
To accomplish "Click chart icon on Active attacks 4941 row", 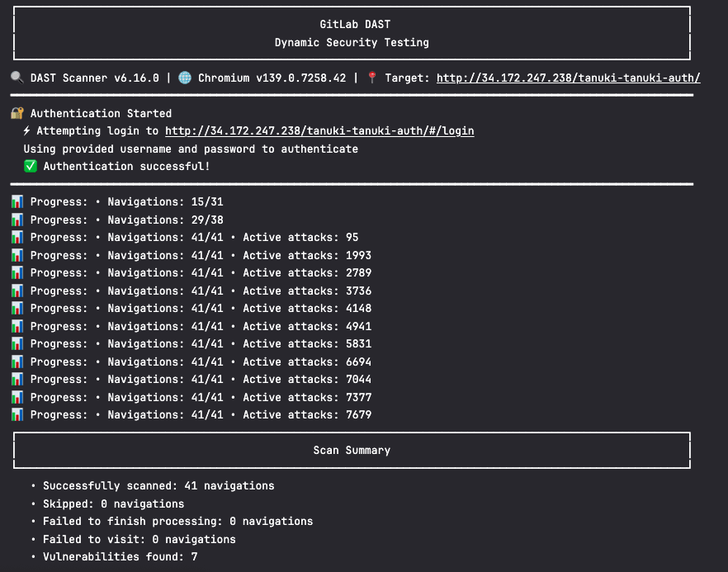I will point(17,326).
